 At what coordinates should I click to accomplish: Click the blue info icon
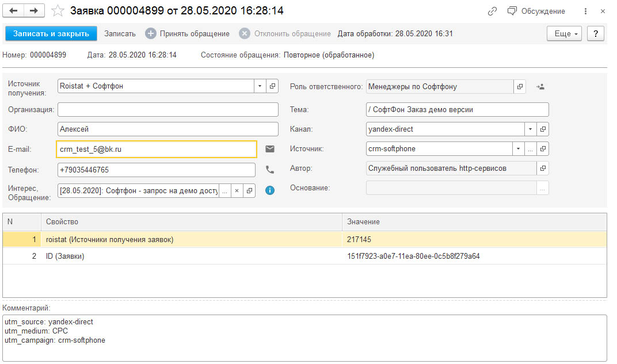pos(270,190)
